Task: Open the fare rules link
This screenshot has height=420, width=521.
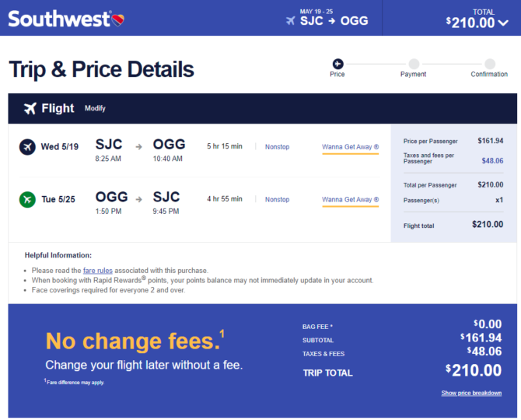Action: pyautogui.click(x=98, y=271)
